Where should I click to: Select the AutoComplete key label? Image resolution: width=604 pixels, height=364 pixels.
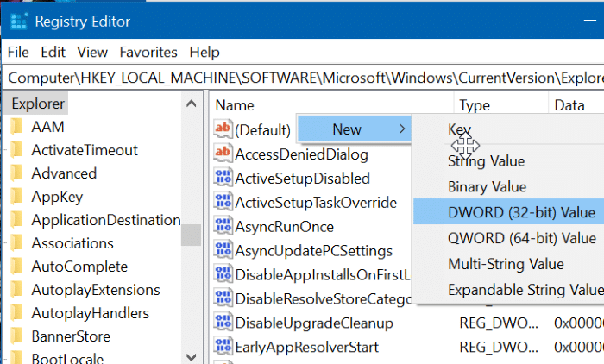click(79, 267)
